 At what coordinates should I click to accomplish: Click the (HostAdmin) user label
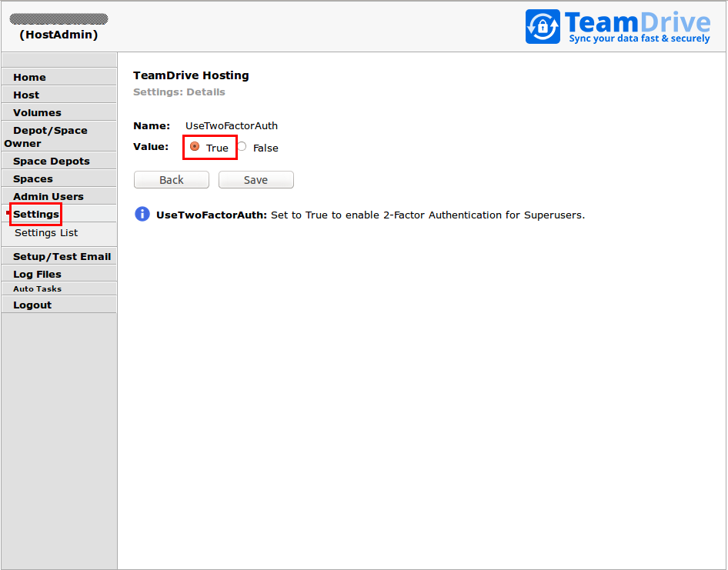(x=58, y=35)
